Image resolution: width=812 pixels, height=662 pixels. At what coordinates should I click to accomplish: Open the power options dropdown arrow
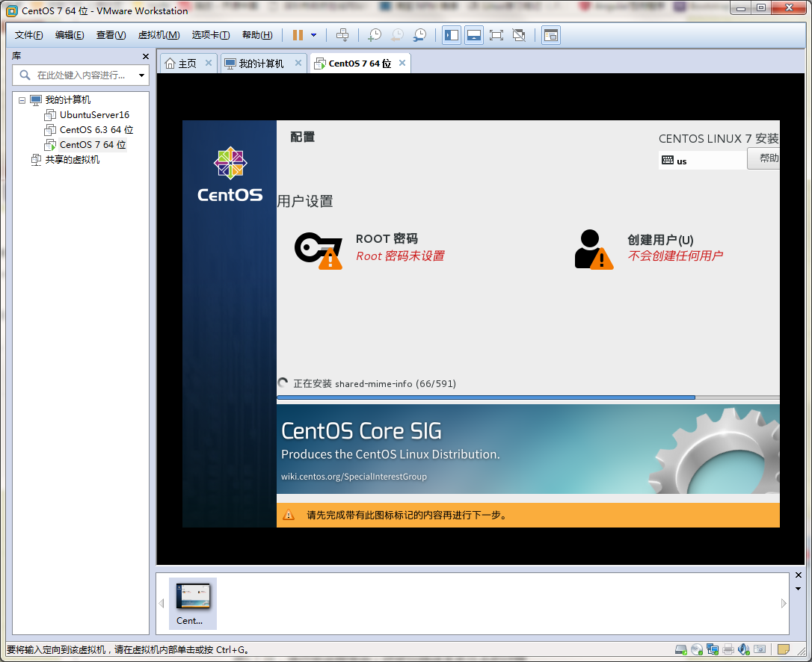tap(313, 35)
